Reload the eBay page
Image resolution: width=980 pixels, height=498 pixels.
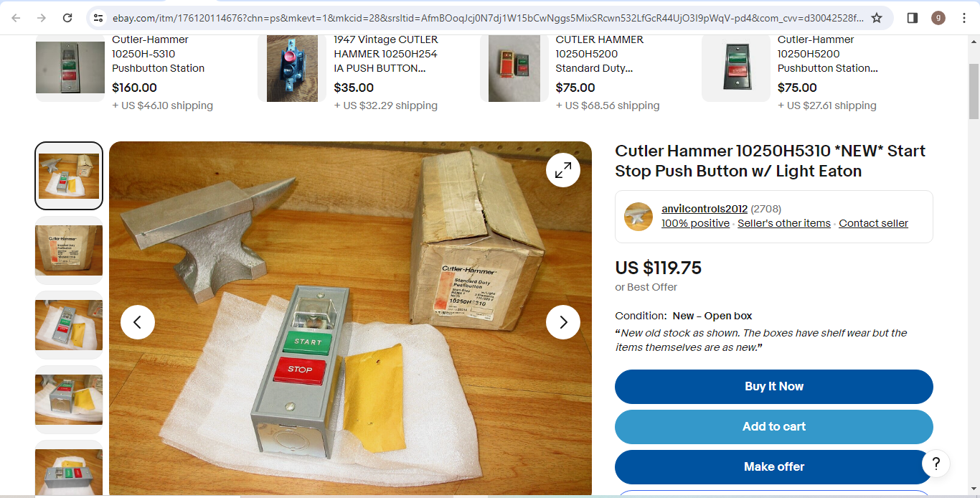click(x=67, y=18)
